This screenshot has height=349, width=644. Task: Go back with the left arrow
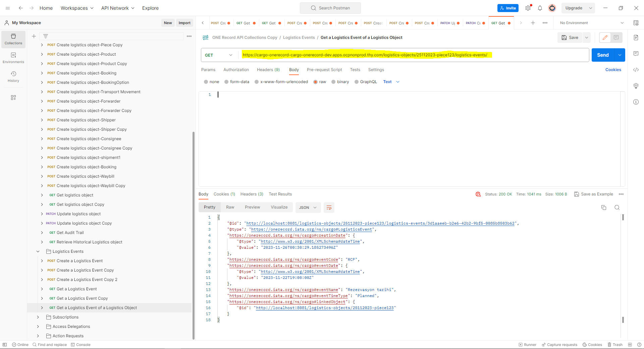click(21, 8)
